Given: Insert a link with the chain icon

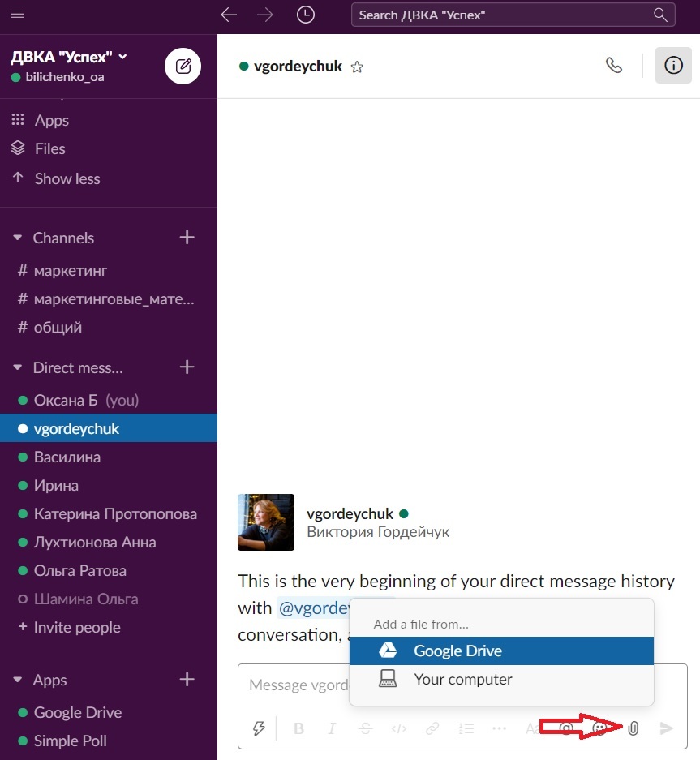Looking at the screenshot, I should (432, 728).
